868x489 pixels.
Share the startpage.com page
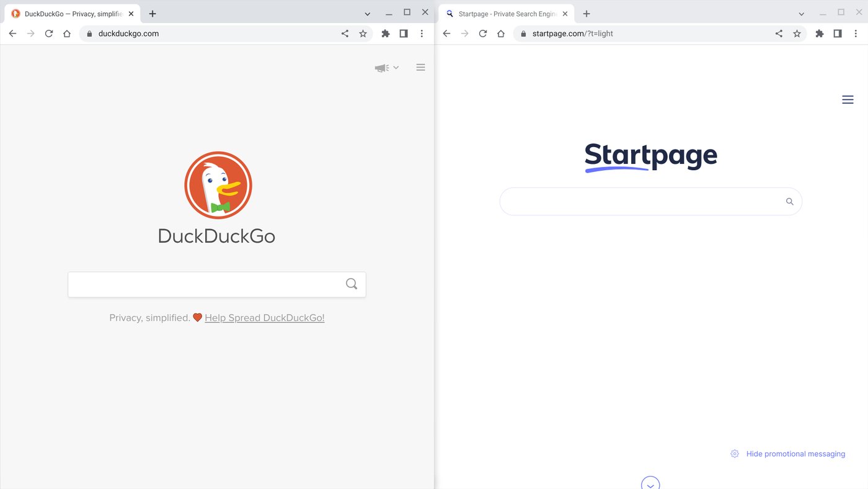click(779, 34)
